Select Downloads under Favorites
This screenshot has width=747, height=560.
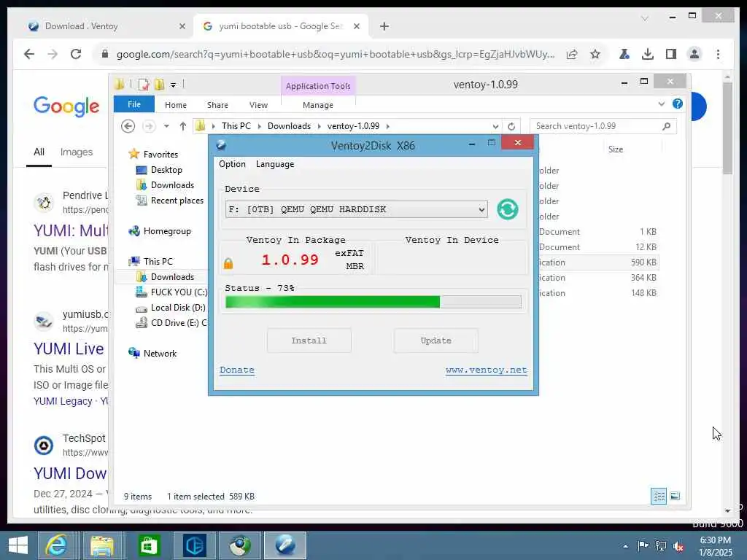172,185
